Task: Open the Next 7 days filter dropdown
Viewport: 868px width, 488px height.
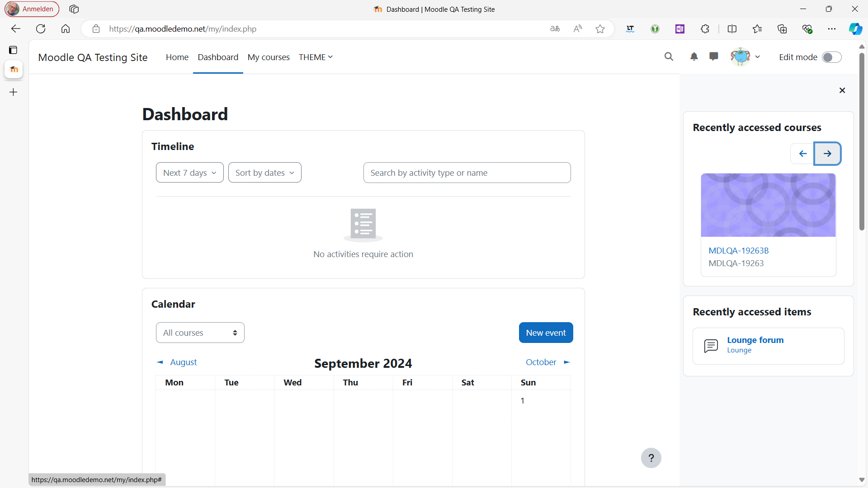Action: pyautogui.click(x=190, y=173)
